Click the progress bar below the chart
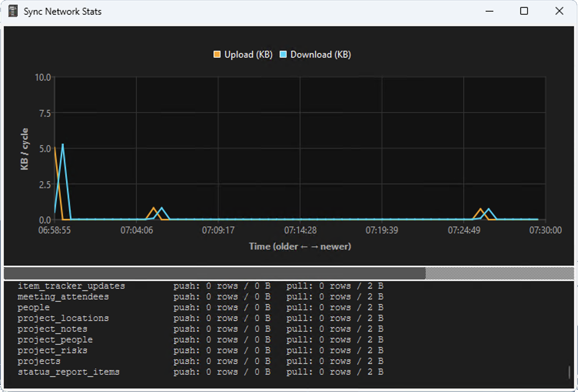The image size is (578, 392). click(x=289, y=273)
